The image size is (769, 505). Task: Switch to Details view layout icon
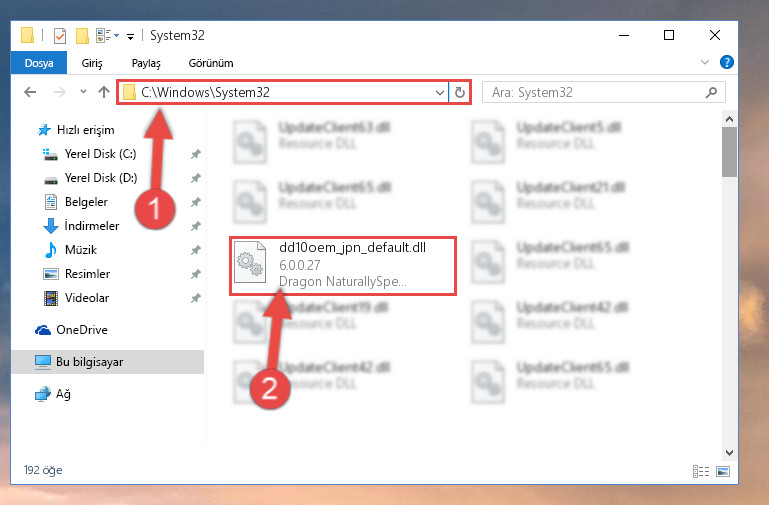coord(701,471)
